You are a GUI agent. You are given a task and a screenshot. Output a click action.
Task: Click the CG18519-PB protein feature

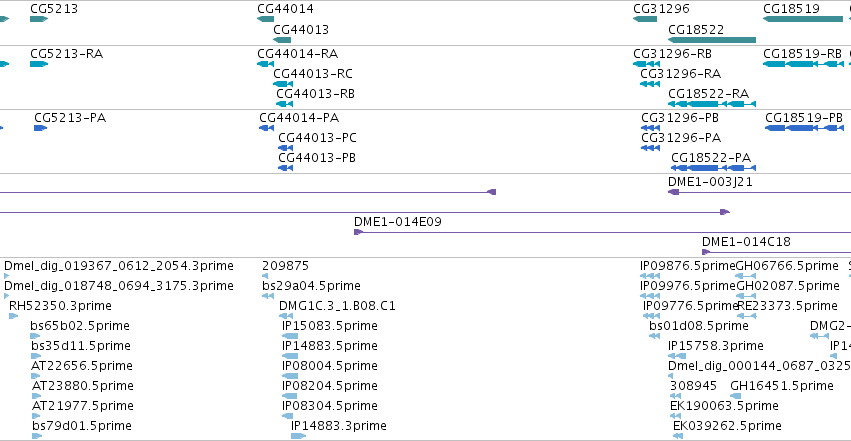tap(804, 128)
